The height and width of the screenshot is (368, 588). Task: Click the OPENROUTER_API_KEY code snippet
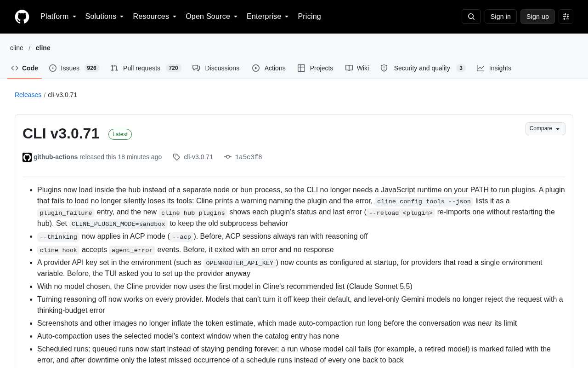(240, 263)
